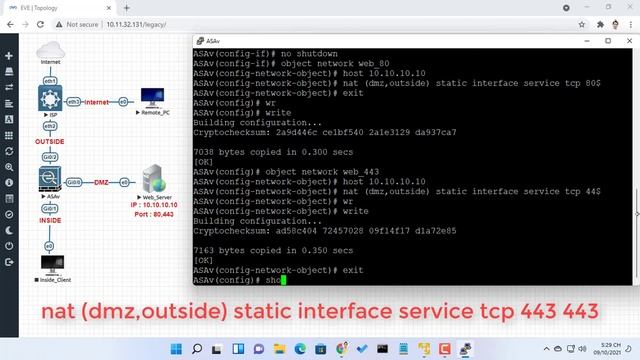Screen dimensions: 640x360
Task: Reload the page in browser
Action: click(x=40, y=24)
